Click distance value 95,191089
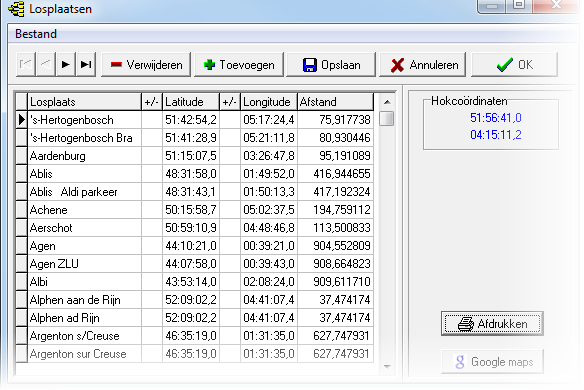Image resolution: width=584 pixels, height=390 pixels. pos(335,156)
